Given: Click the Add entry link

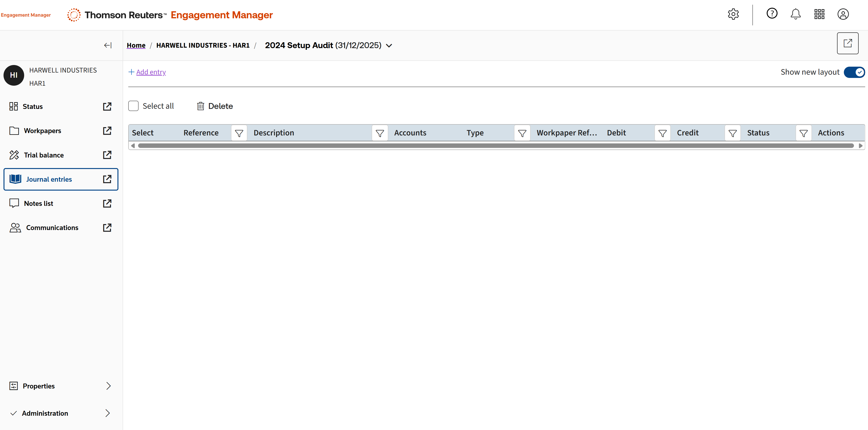Looking at the screenshot, I should click(x=151, y=72).
